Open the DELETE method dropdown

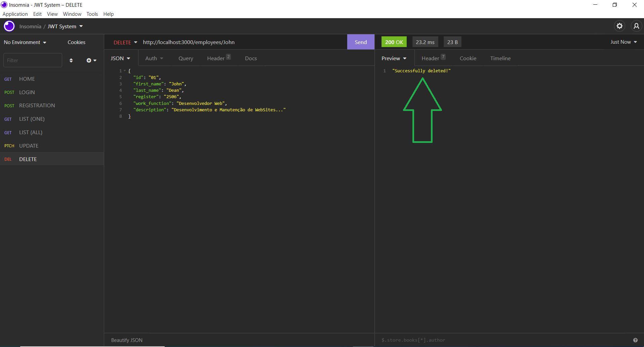point(125,42)
